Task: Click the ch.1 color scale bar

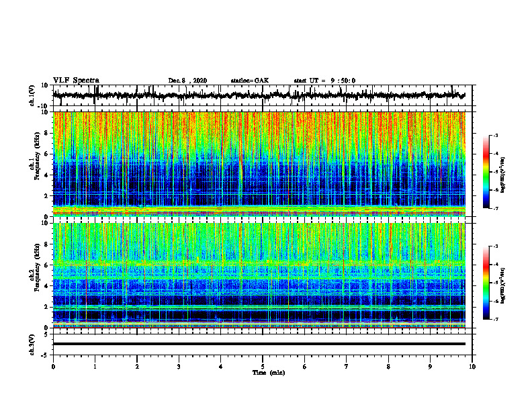Action: point(486,172)
